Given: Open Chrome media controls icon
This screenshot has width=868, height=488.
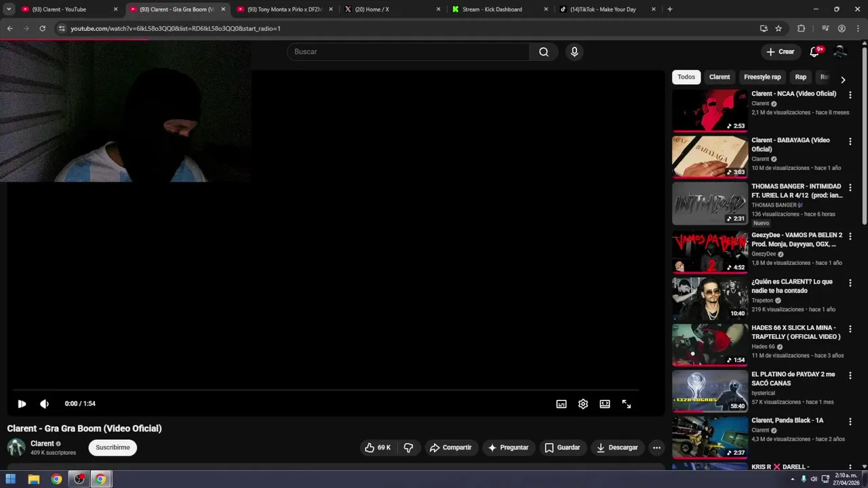Looking at the screenshot, I should click(x=825, y=28).
